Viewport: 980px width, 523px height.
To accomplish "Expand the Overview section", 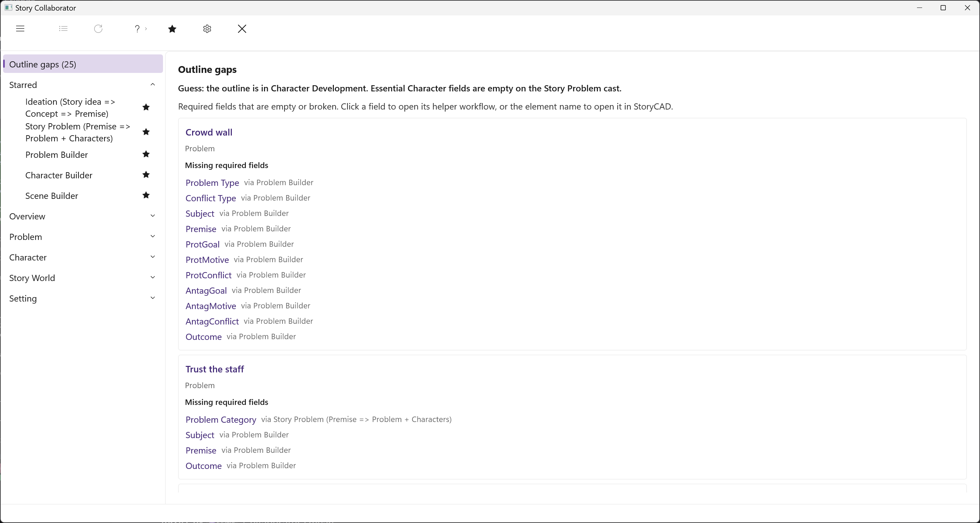I will click(x=153, y=216).
